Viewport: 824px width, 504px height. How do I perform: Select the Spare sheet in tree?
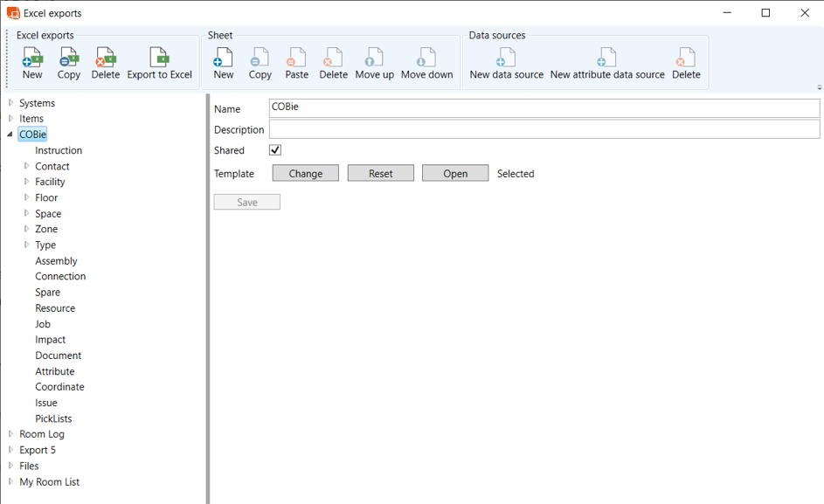click(48, 293)
